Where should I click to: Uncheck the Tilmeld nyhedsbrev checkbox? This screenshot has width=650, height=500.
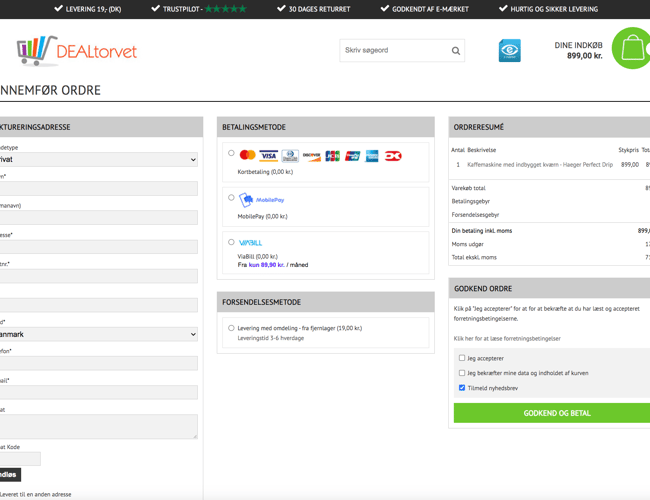[462, 388]
